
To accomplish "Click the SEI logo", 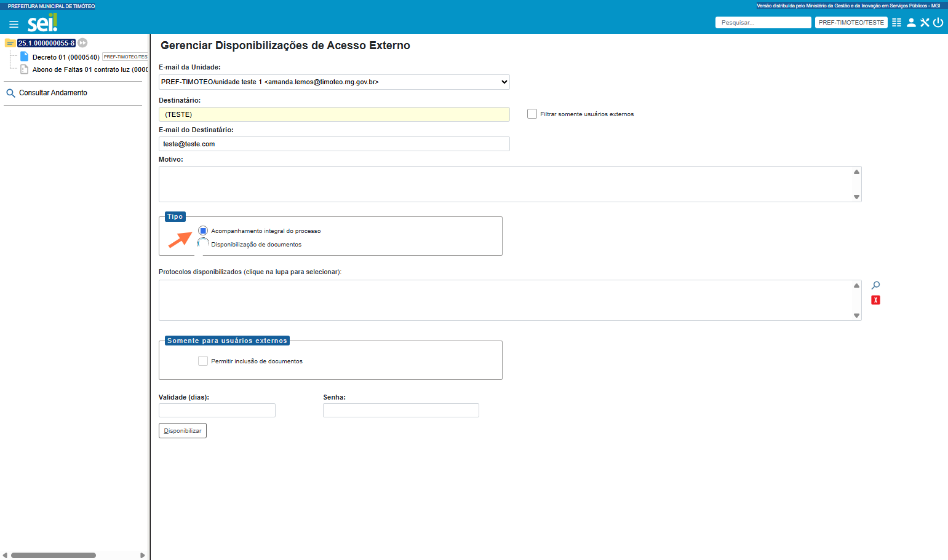I will click(42, 23).
